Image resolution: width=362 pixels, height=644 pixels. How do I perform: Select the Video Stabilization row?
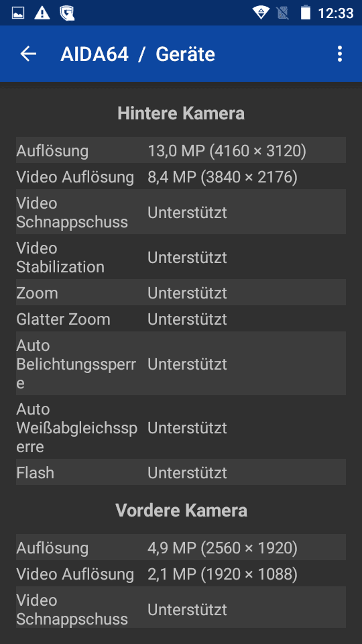(x=181, y=257)
